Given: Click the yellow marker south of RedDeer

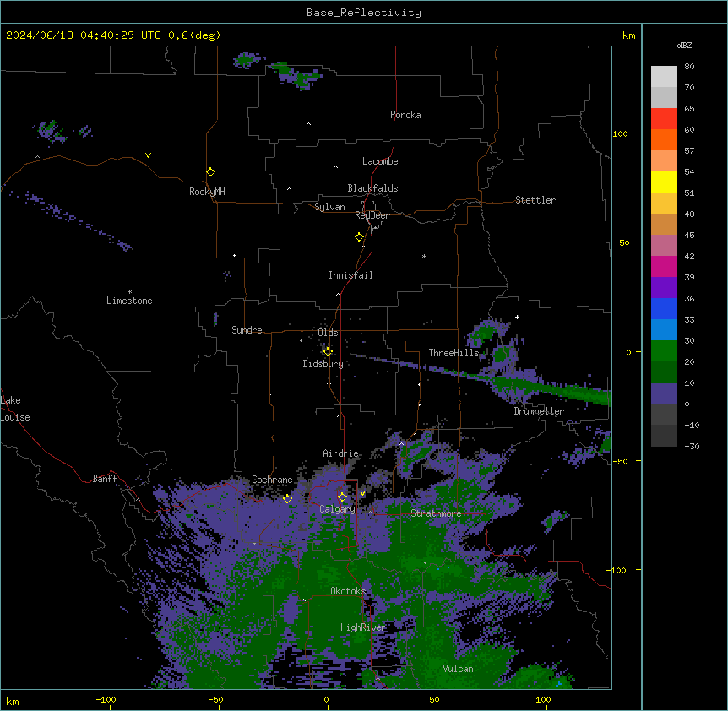Looking at the screenshot, I should pyautogui.click(x=359, y=237).
